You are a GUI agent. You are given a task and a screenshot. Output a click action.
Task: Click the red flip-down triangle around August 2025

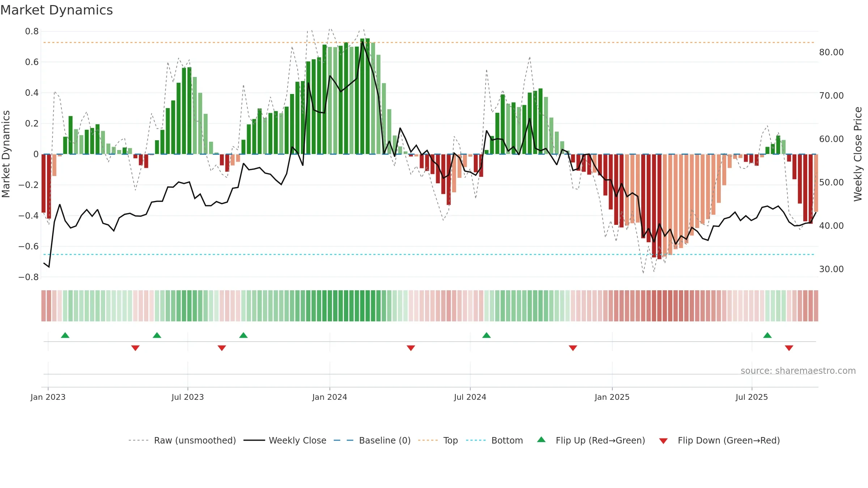pos(789,348)
